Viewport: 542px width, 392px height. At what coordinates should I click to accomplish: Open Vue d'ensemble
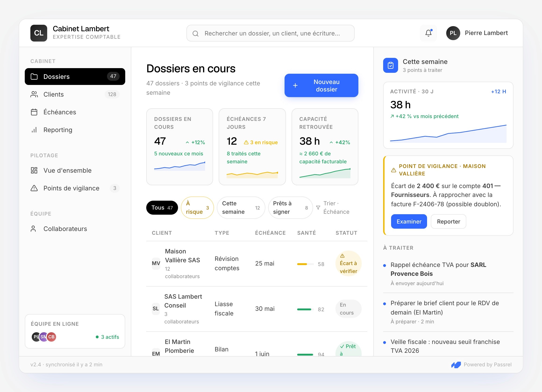coord(75,170)
